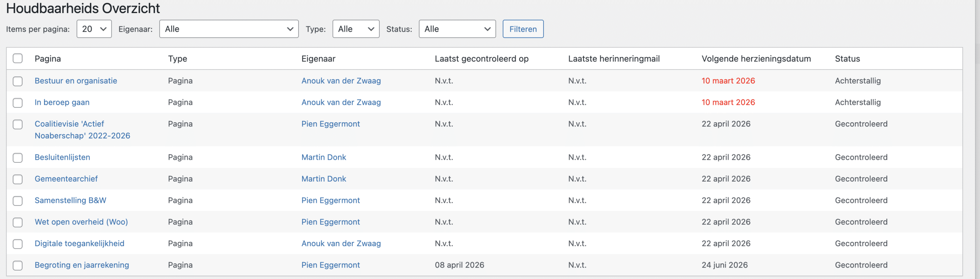Check the box for Bestuur en organisatie
The height and width of the screenshot is (279, 980).
pyautogui.click(x=18, y=81)
